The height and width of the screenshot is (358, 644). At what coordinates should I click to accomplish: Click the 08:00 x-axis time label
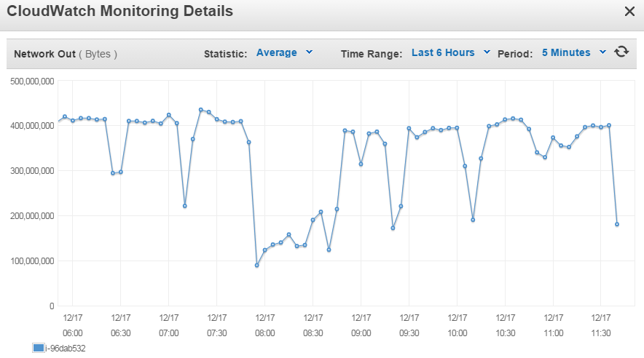pos(265,333)
